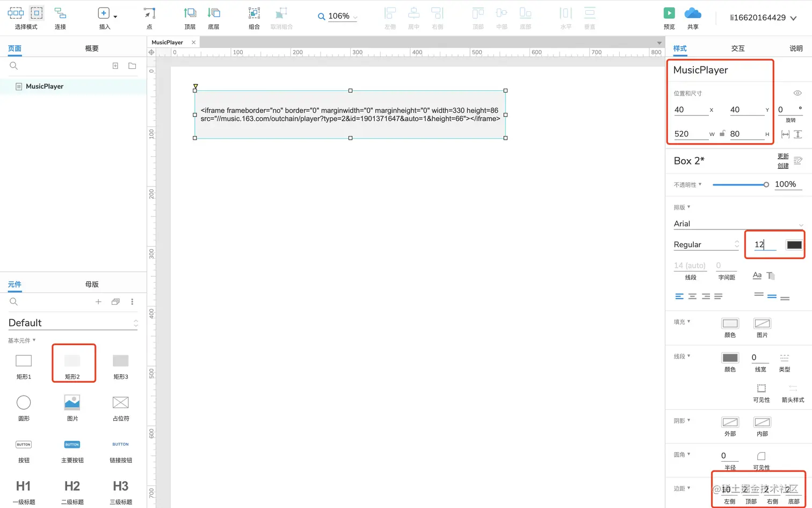Close the MusicPlayer canvas tab
The height and width of the screenshot is (508, 812).
coord(193,42)
